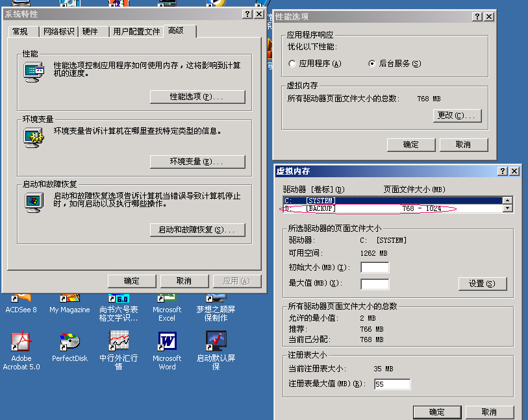
Task: Open 启动默认屏保 desktop shortcut
Action: [x=216, y=351]
